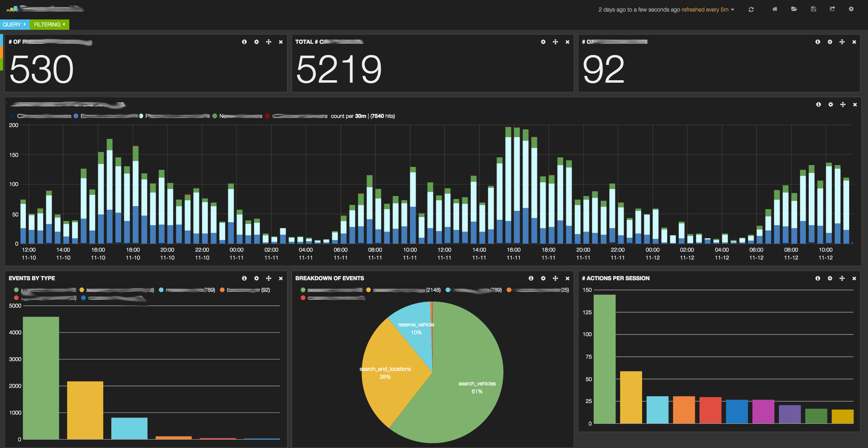The width and height of the screenshot is (868, 448).
Task: Open the time range and refresh dropdown
Action: pyautogui.click(x=666, y=9)
